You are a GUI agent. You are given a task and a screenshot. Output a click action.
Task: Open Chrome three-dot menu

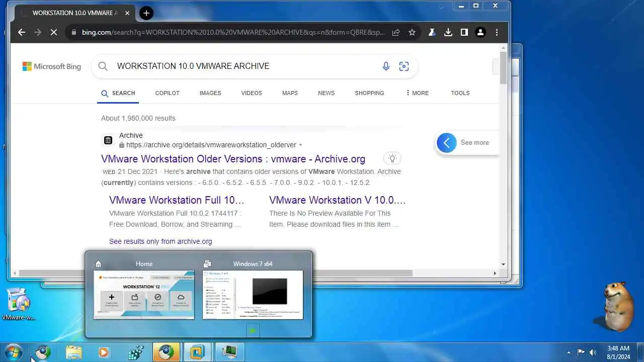point(497,32)
